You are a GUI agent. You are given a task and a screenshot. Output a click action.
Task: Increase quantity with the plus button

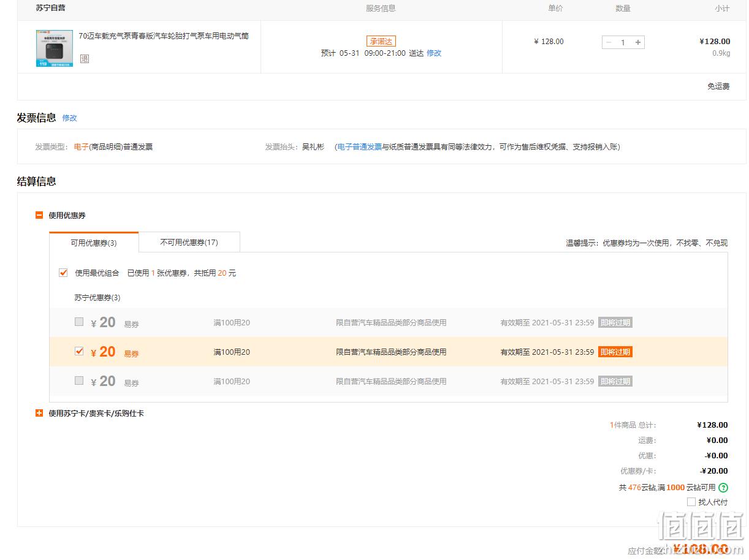pyautogui.click(x=638, y=42)
